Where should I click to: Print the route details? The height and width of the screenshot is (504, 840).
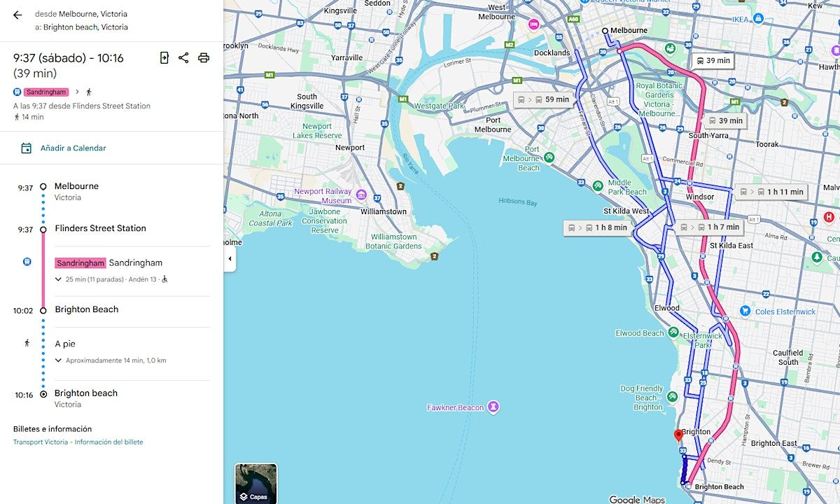coord(204,58)
